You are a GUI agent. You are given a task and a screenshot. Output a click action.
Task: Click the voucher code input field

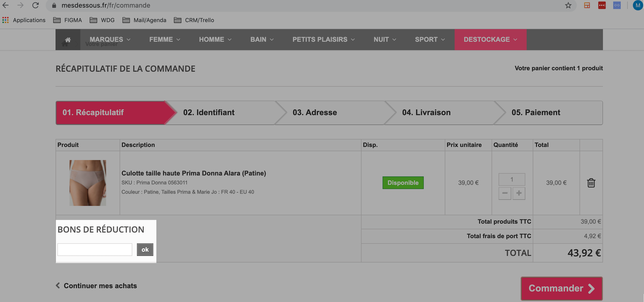95,249
